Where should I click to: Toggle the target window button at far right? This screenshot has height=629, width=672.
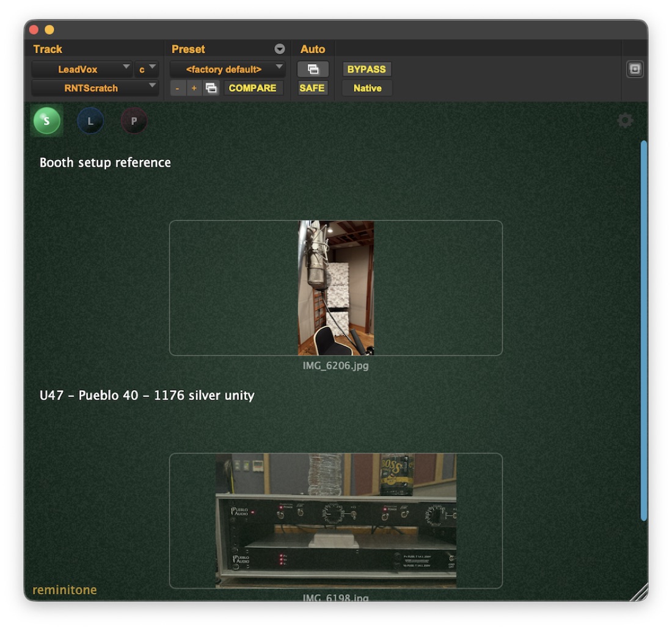(x=634, y=69)
